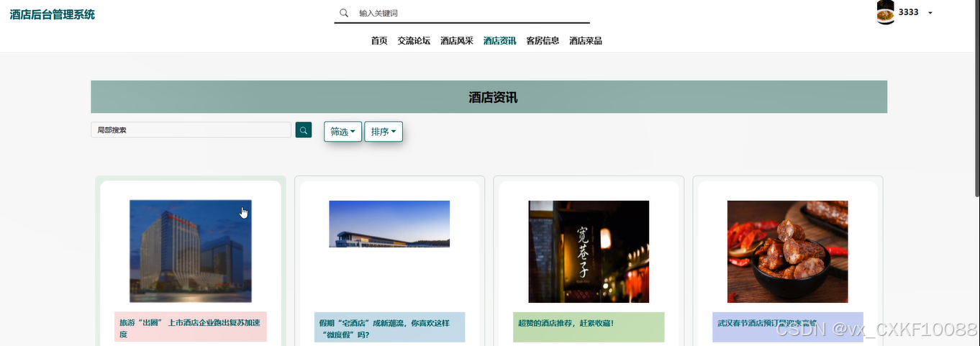Image resolution: width=980 pixels, height=346 pixels.
Task: Click the 酒店后台管理系统 site title
Action: [x=52, y=14]
